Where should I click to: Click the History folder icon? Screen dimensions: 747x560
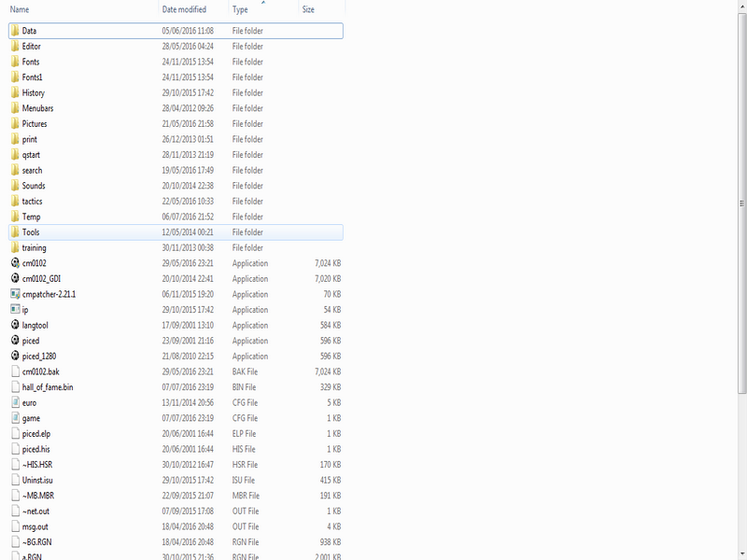[15, 92]
